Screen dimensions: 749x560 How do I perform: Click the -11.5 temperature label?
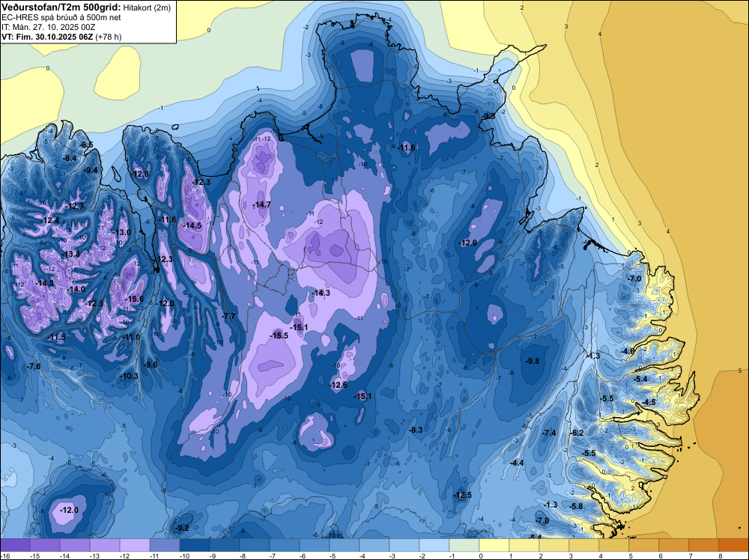click(57, 337)
